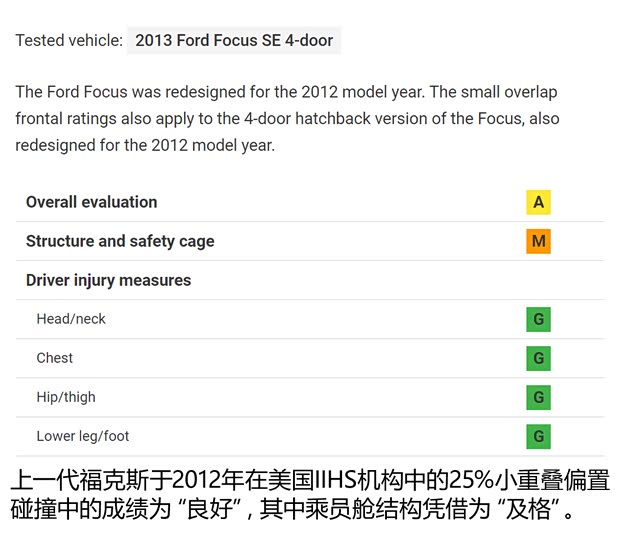Viewport: 620px width, 536px height.
Task: Click the orange M rating badge
Action: pyautogui.click(x=538, y=241)
